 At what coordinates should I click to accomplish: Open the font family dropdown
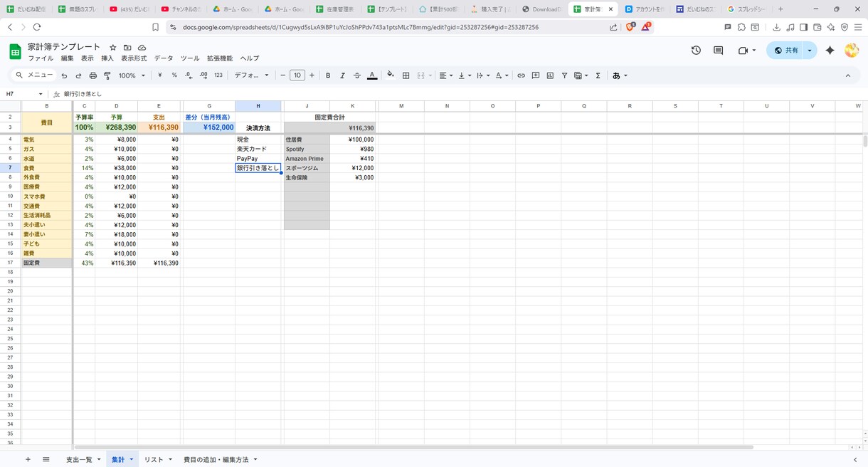pyautogui.click(x=252, y=75)
